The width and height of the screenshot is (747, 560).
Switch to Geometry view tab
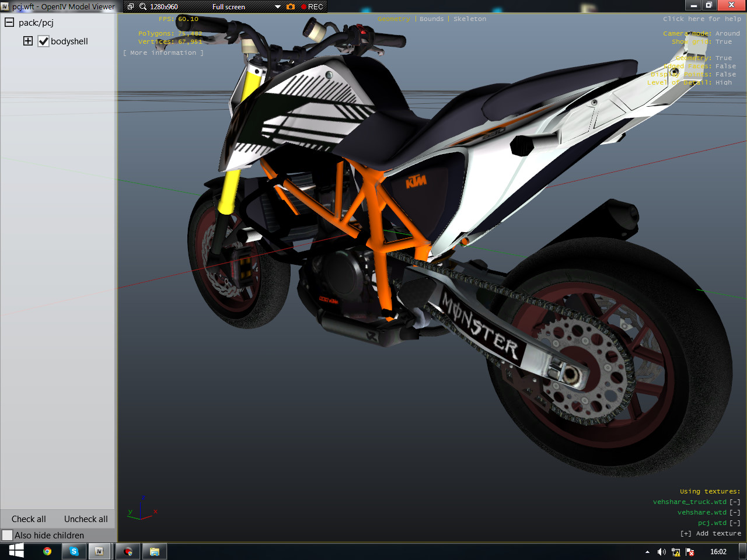coord(394,19)
